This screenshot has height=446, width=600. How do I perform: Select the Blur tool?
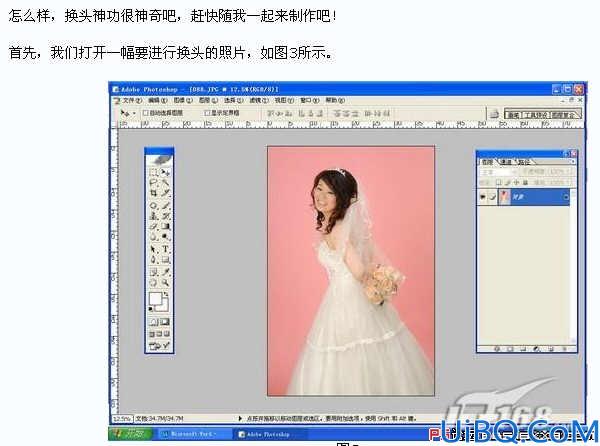click(x=154, y=238)
